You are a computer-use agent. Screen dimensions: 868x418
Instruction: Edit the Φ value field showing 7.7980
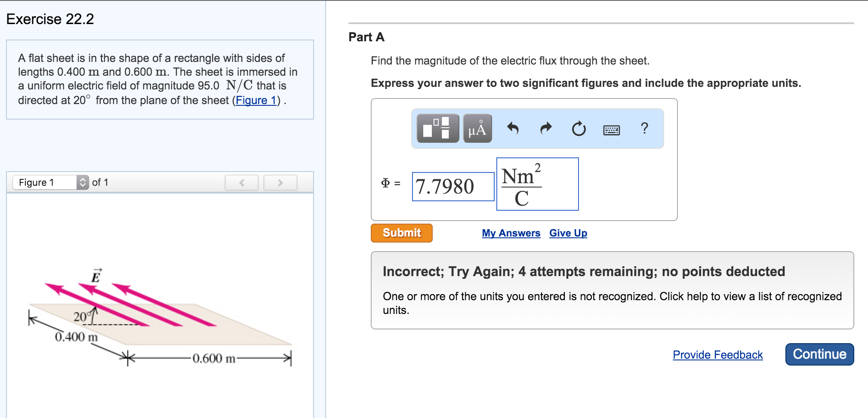click(x=452, y=186)
